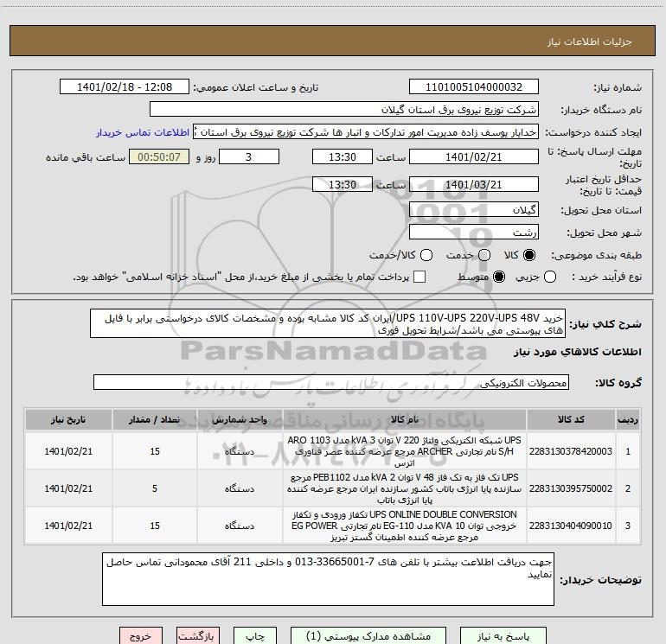666x644 pixels.
Task: Click the بازگشت back button
Action: 197,636
